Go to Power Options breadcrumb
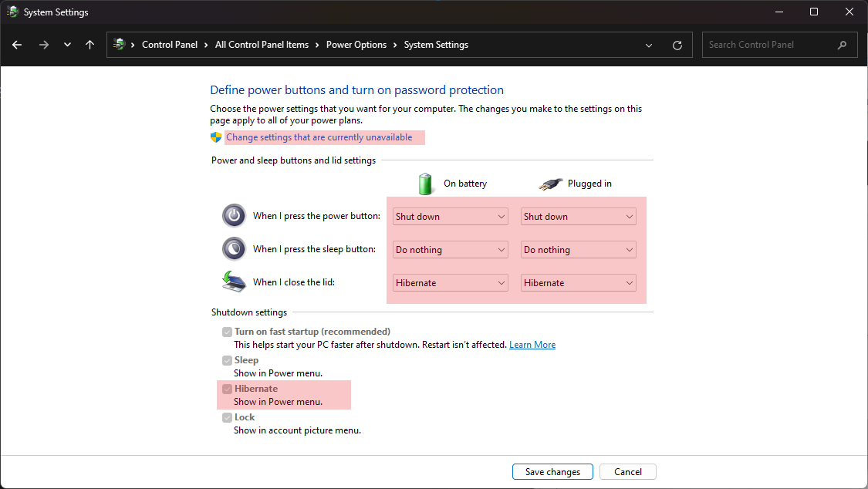868x489 pixels. (x=356, y=45)
